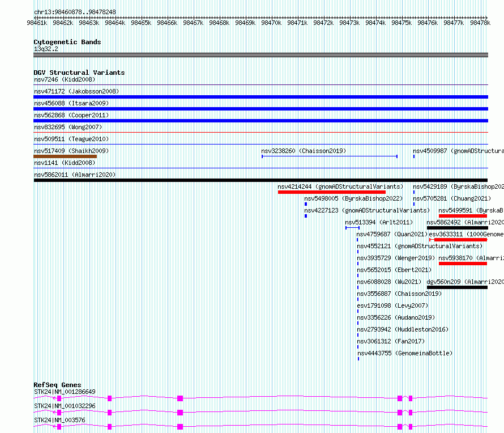
Task: Click the nsv4443755 (GenomeinaBottle) label
Action: point(405,354)
